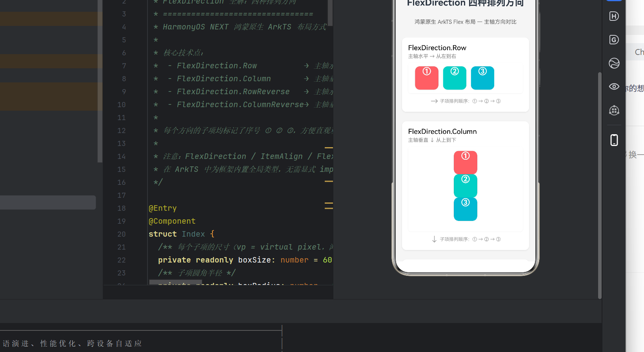Click the red ① box in FlexDirection.Column preview

[x=466, y=162]
